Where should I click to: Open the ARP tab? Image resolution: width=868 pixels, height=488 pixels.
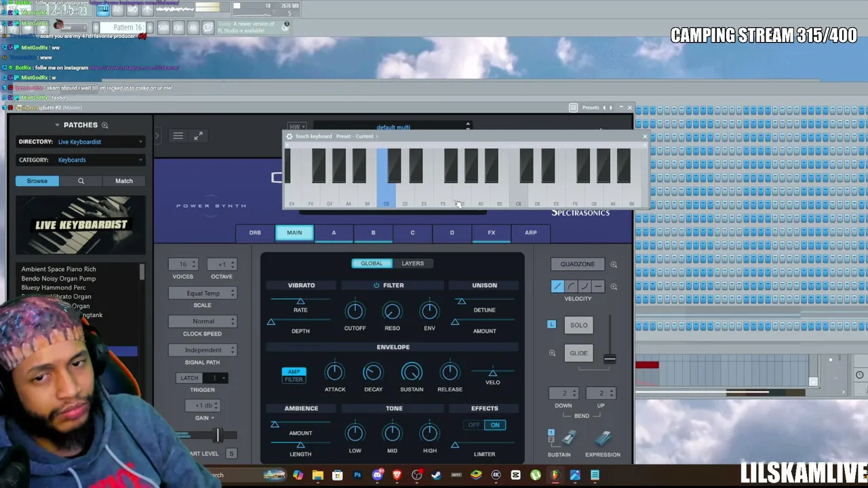[531, 233]
